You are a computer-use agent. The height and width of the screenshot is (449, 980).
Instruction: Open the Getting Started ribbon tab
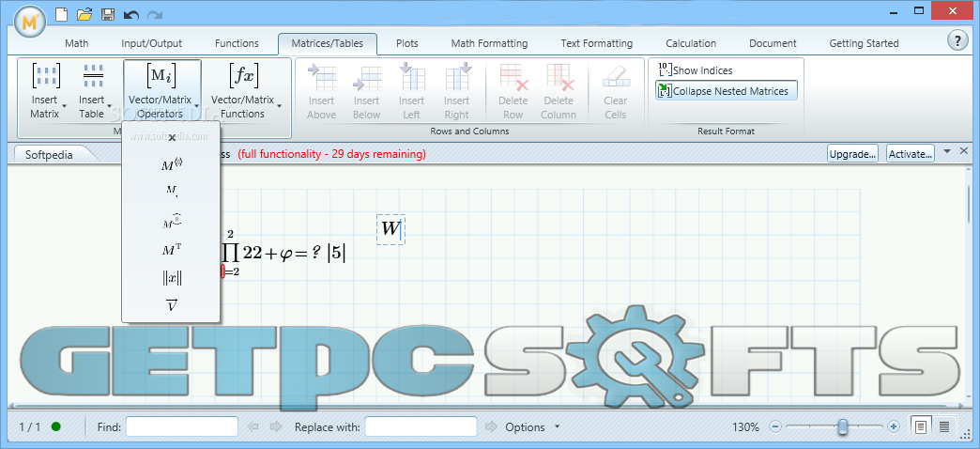pyautogui.click(x=864, y=43)
